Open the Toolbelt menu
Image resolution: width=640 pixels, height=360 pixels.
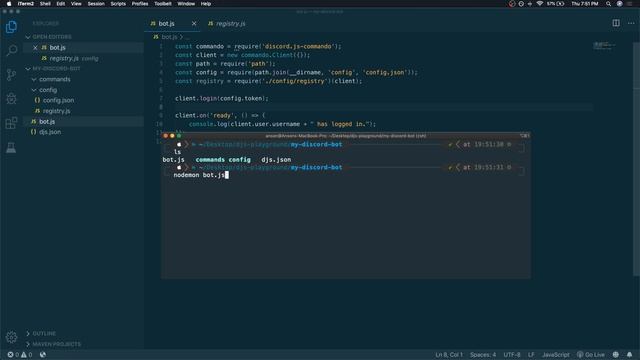coord(162,4)
